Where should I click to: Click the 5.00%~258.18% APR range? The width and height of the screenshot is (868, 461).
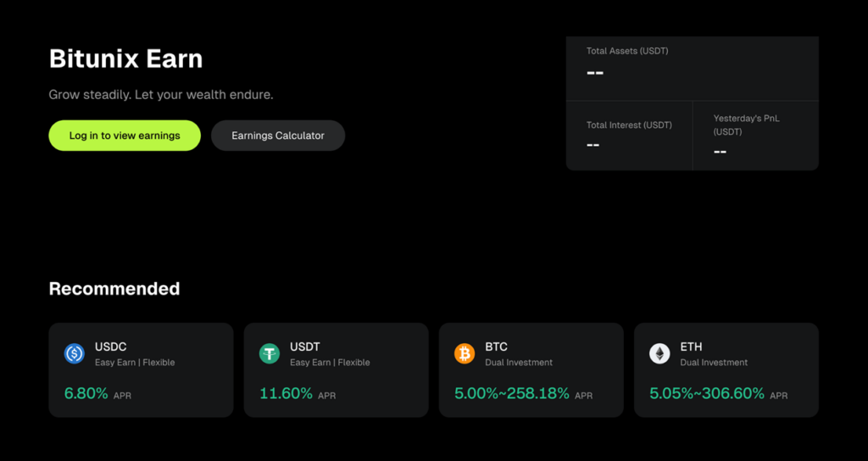[512, 393]
